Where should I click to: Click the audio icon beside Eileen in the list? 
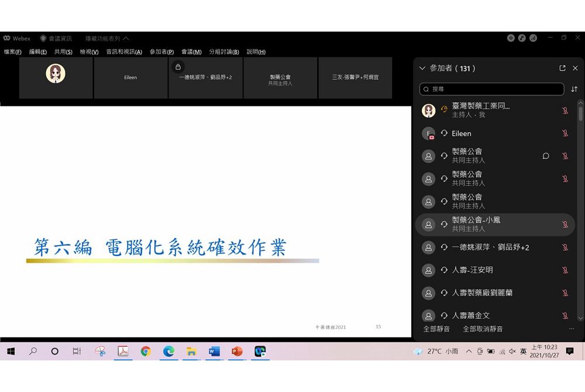(444, 133)
